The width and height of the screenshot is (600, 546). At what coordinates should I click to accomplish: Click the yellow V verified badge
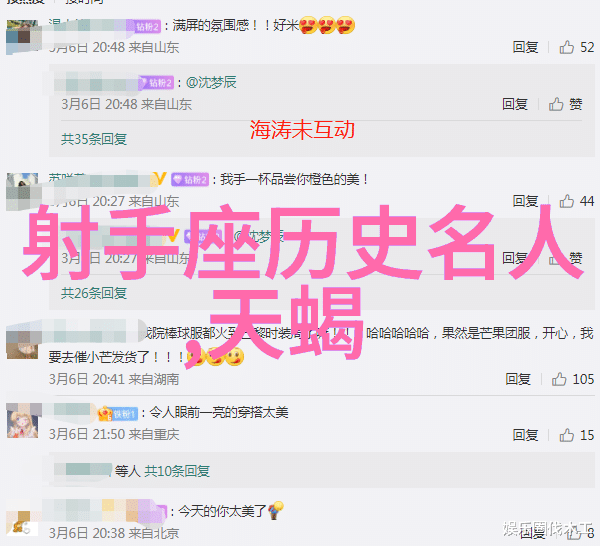(159, 179)
